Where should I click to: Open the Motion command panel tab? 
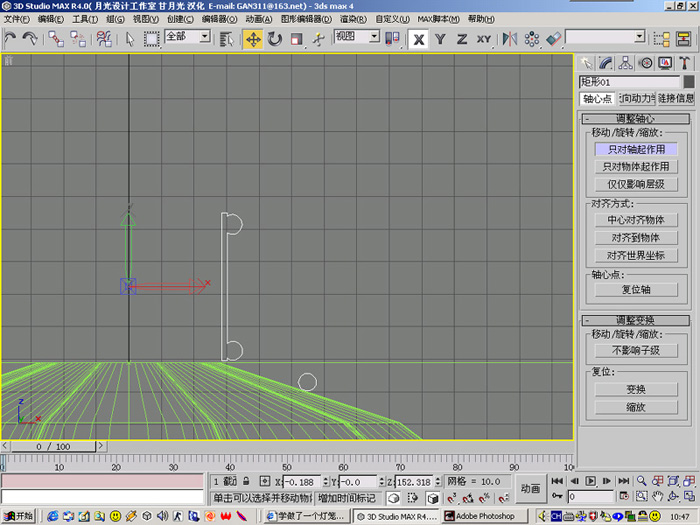pos(646,63)
